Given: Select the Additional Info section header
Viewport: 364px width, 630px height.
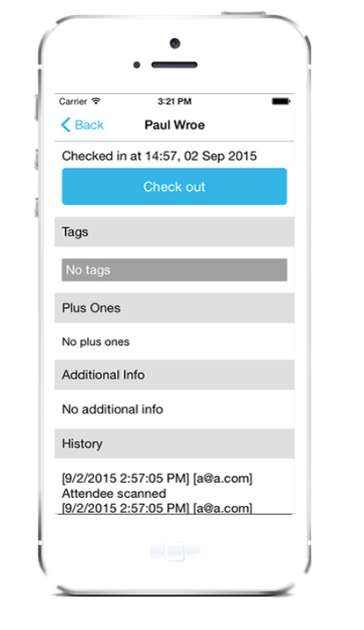Looking at the screenshot, I should click(174, 375).
